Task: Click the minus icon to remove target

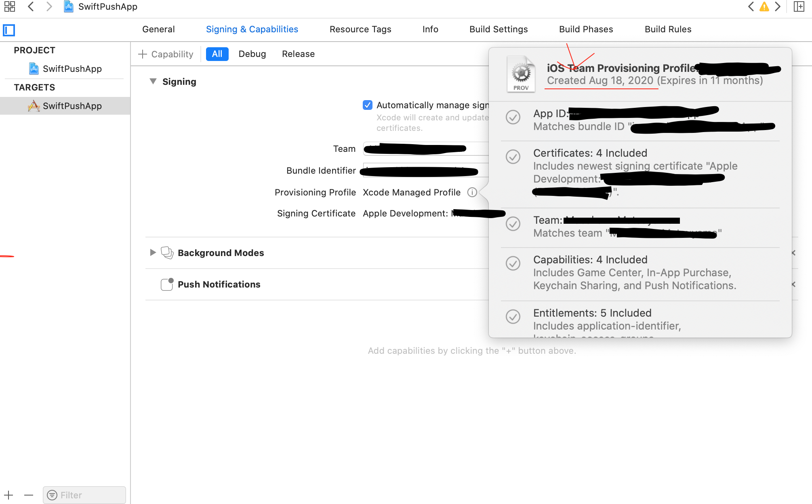Action: click(28, 495)
